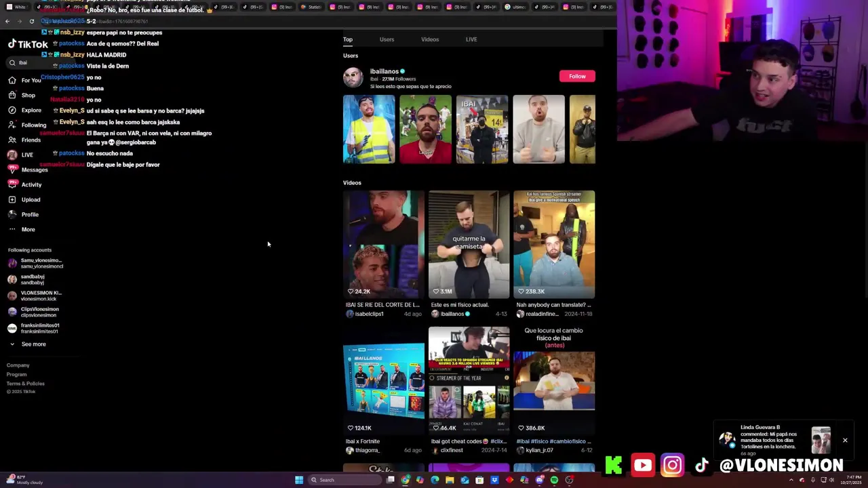868x488 pixels.
Task: Click the 'Mostly cloudy' weather widget
Action: [x=24, y=480]
